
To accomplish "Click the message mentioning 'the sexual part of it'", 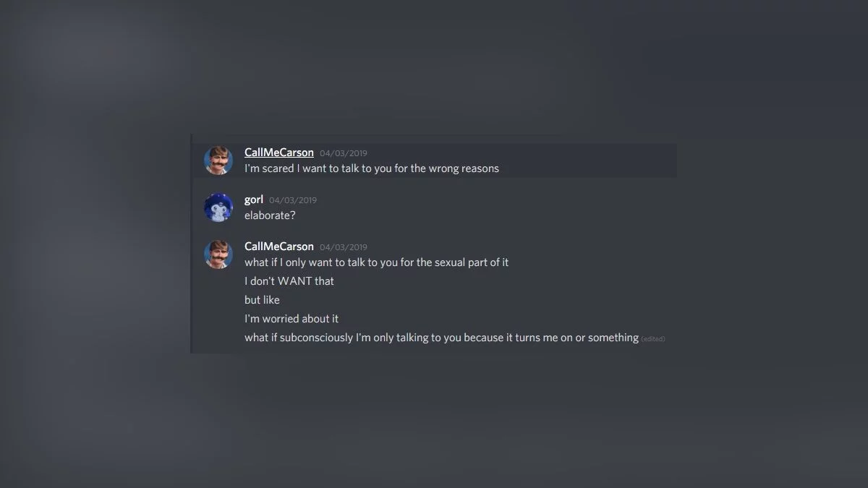I will 376,262.
